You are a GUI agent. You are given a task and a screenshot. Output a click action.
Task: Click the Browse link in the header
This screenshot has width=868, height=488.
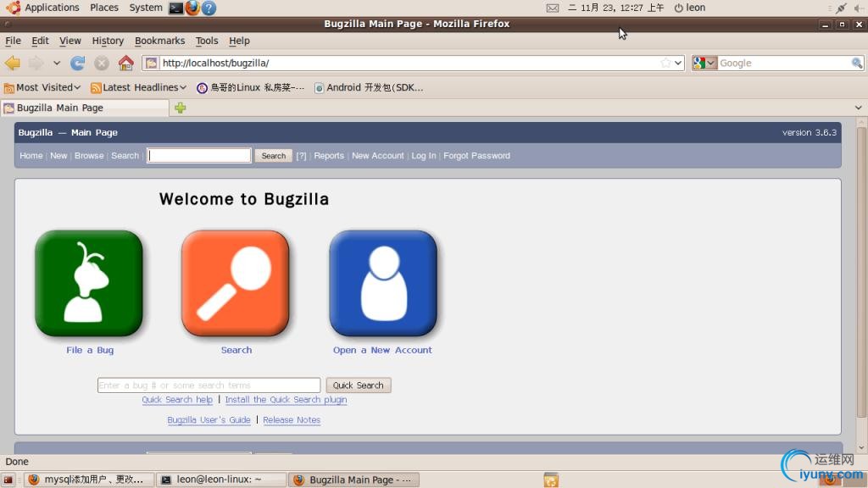click(89, 156)
